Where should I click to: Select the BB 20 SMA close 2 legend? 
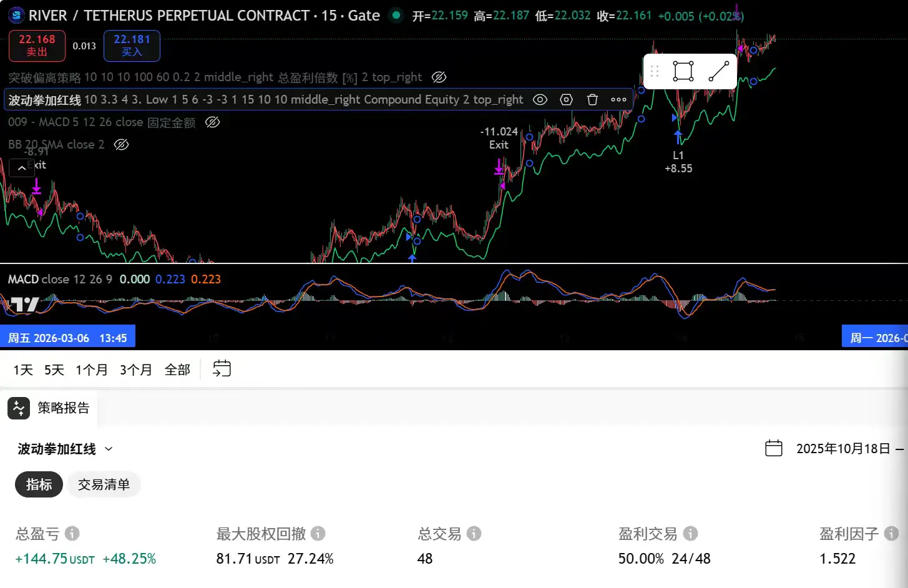[x=56, y=145]
